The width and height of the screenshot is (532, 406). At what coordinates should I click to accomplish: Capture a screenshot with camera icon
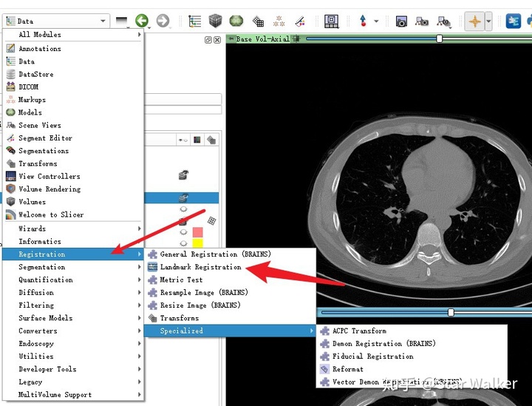(401, 21)
